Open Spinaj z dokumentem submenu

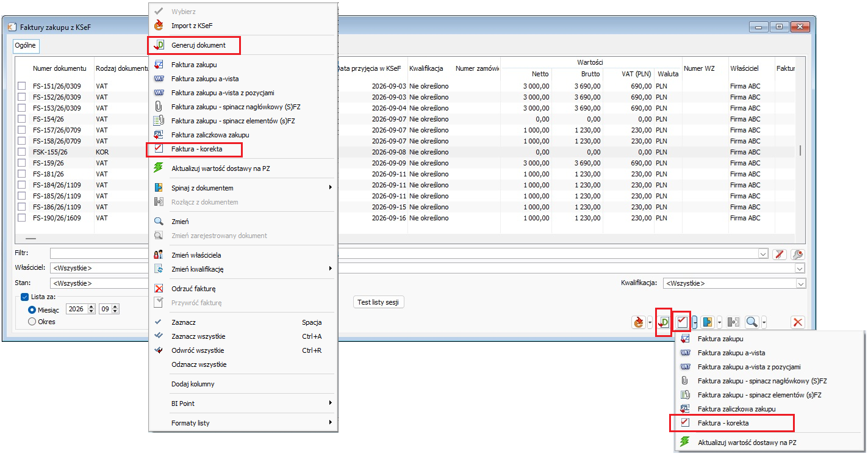tap(243, 188)
